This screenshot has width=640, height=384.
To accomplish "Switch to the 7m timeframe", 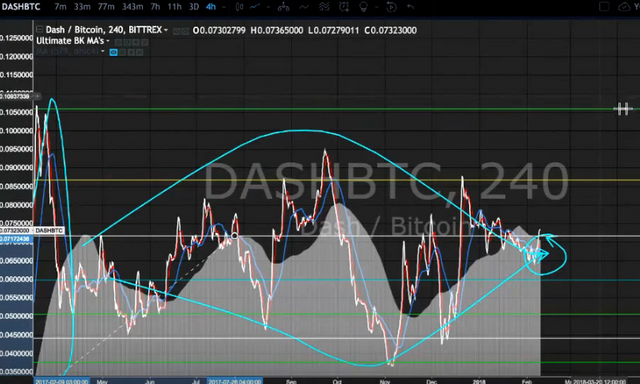I will 60,7.
